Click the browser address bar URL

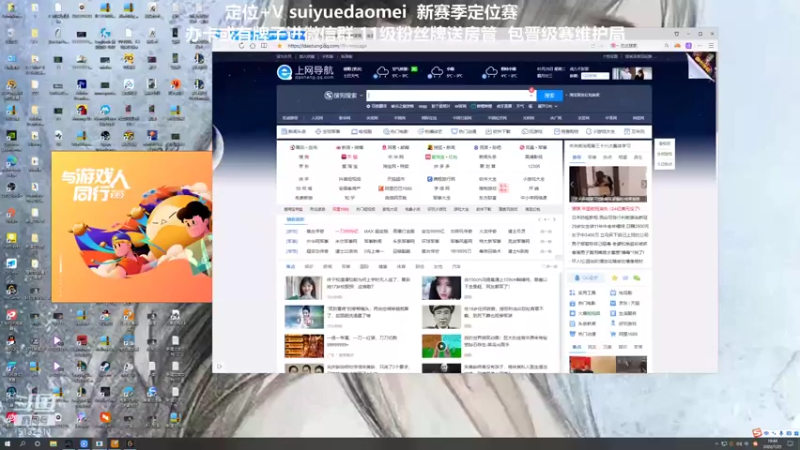[327, 46]
